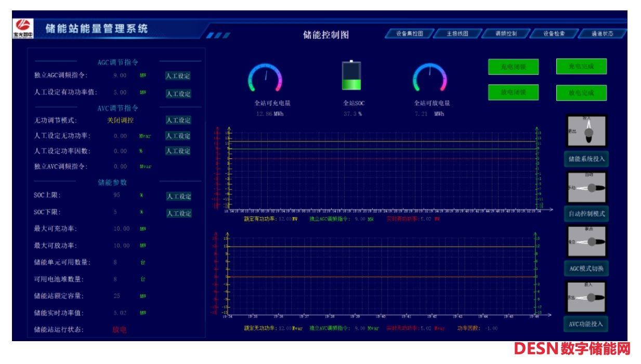This screenshot has height=364, width=641.
Task: Switch to the 主接线图 tab
Action: click(x=457, y=34)
